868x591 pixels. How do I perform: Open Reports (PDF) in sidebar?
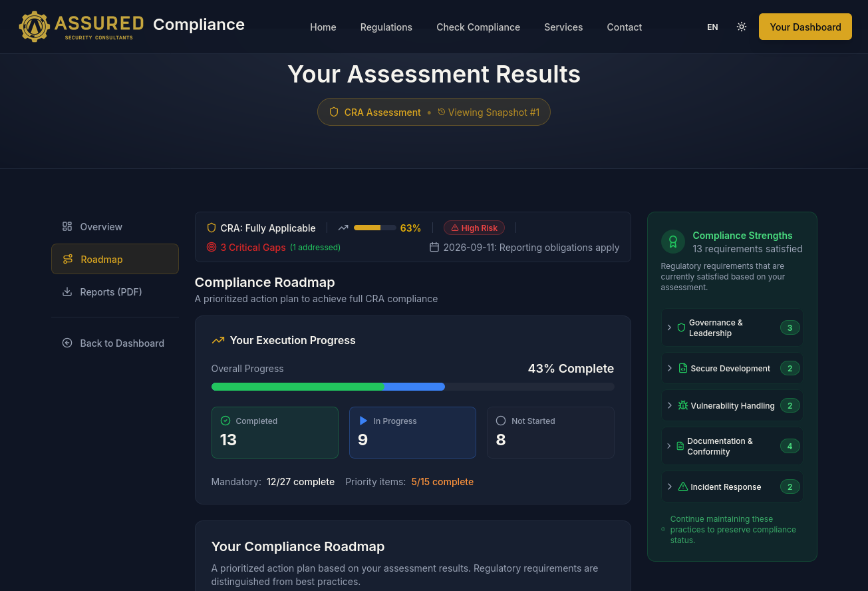pos(115,292)
